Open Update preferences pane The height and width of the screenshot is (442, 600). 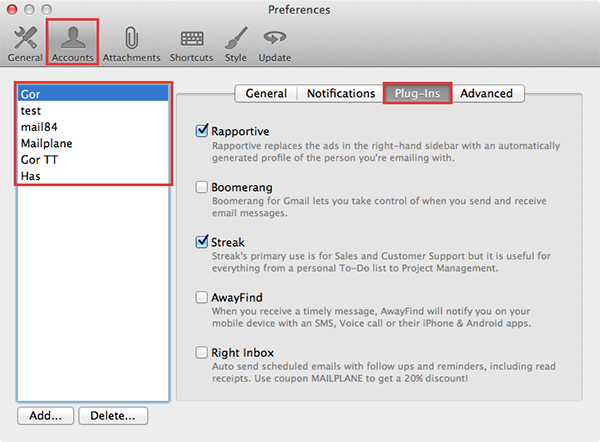pyautogui.click(x=275, y=43)
